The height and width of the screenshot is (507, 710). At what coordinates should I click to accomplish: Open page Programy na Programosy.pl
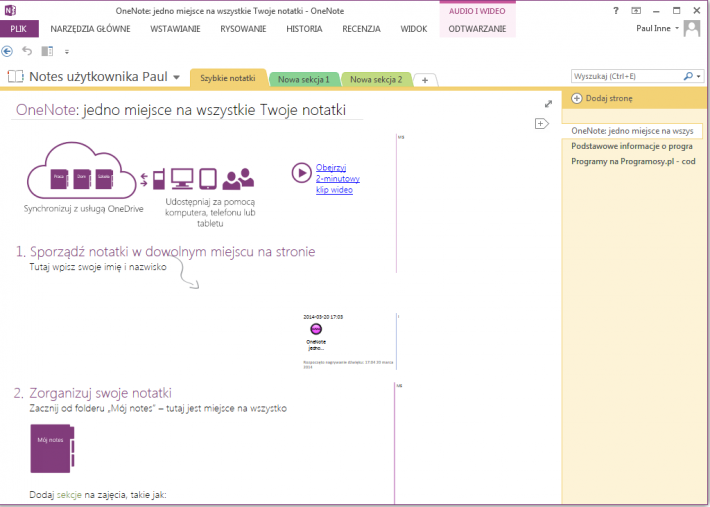point(632,161)
